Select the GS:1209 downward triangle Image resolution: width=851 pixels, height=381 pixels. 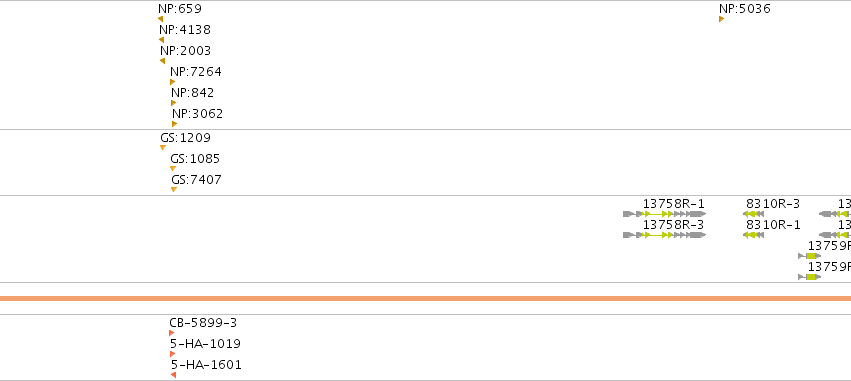(x=163, y=148)
